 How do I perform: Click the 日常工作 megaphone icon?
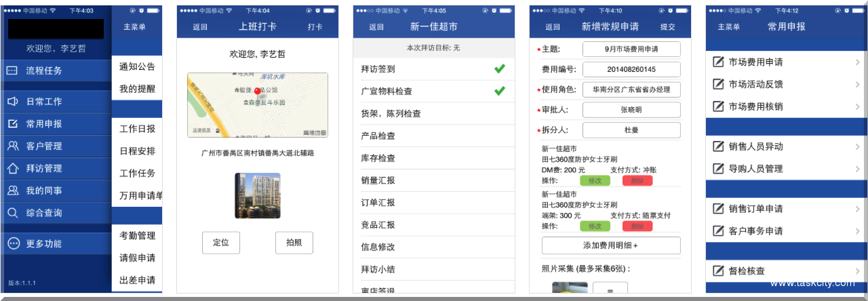point(12,101)
